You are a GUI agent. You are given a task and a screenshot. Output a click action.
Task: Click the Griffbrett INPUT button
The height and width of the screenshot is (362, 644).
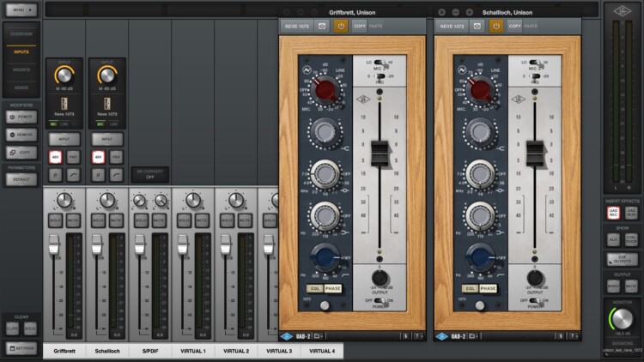(x=64, y=140)
